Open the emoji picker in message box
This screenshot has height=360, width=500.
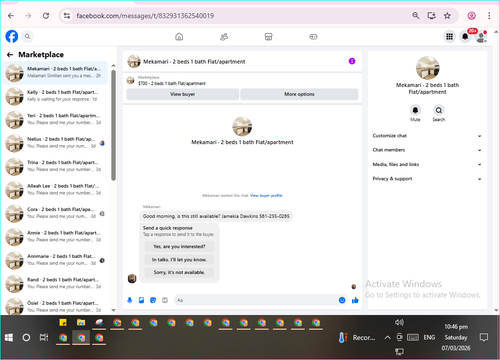[342, 300]
